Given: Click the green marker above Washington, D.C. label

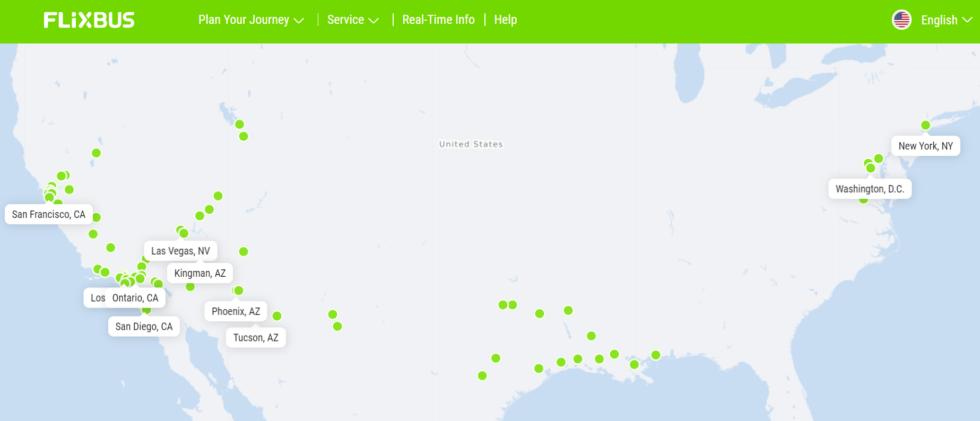Looking at the screenshot, I should tap(870, 168).
